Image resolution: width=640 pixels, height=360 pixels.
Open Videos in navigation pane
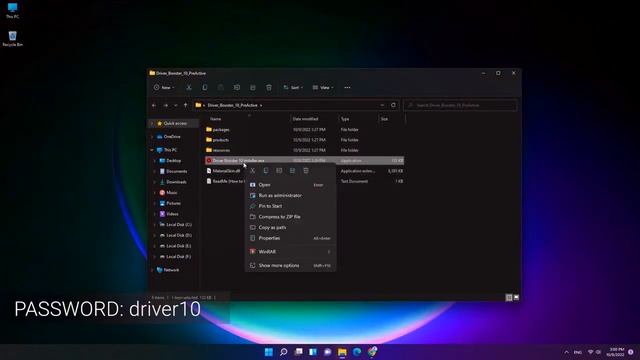click(x=172, y=214)
